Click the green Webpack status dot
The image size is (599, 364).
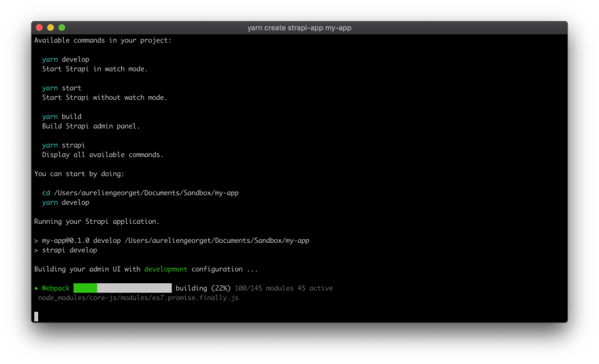36,288
